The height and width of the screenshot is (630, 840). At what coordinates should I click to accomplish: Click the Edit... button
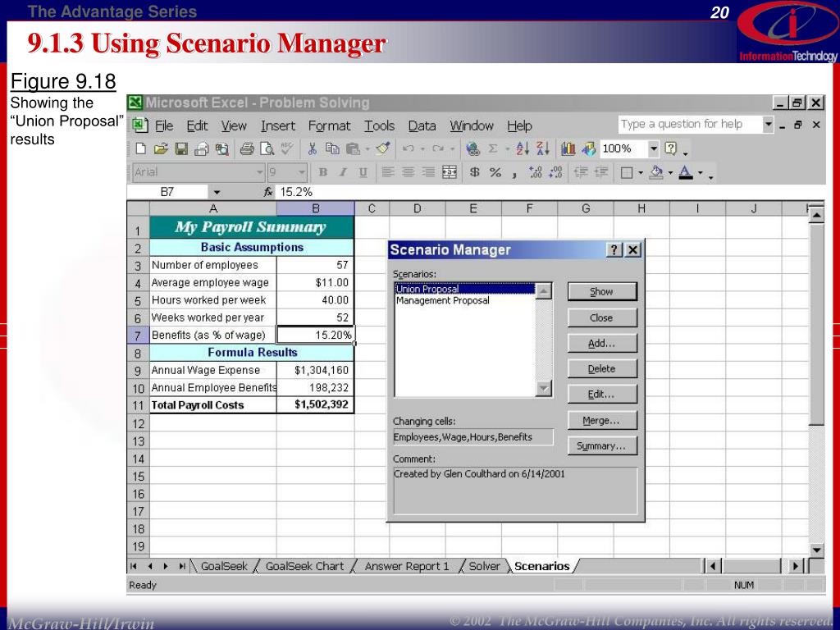[x=601, y=395]
